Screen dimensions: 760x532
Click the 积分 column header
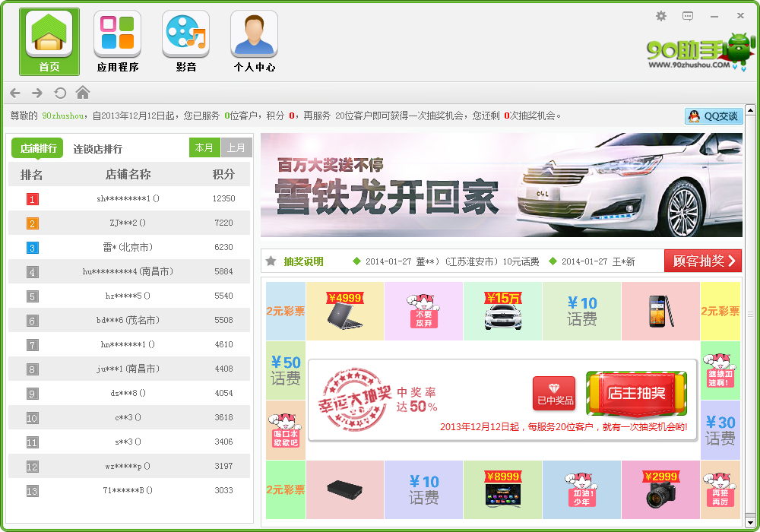tap(223, 175)
